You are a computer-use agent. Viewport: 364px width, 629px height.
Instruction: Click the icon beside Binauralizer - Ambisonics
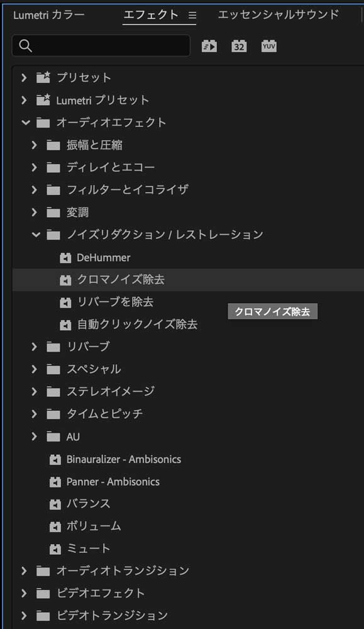coord(55,459)
